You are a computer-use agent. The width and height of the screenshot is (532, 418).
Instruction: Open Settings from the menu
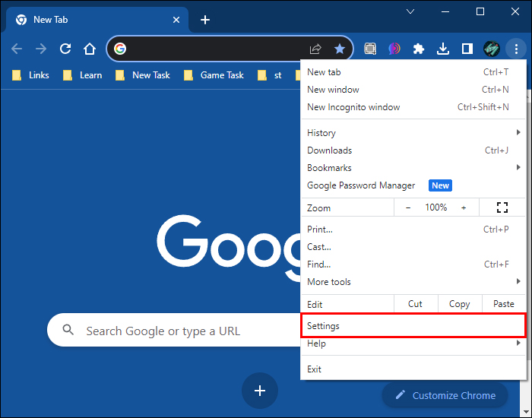tap(413, 326)
